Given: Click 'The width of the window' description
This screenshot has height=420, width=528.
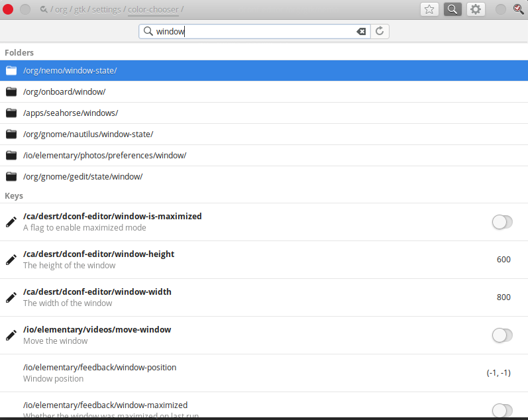Looking at the screenshot, I should click(68, 303).
